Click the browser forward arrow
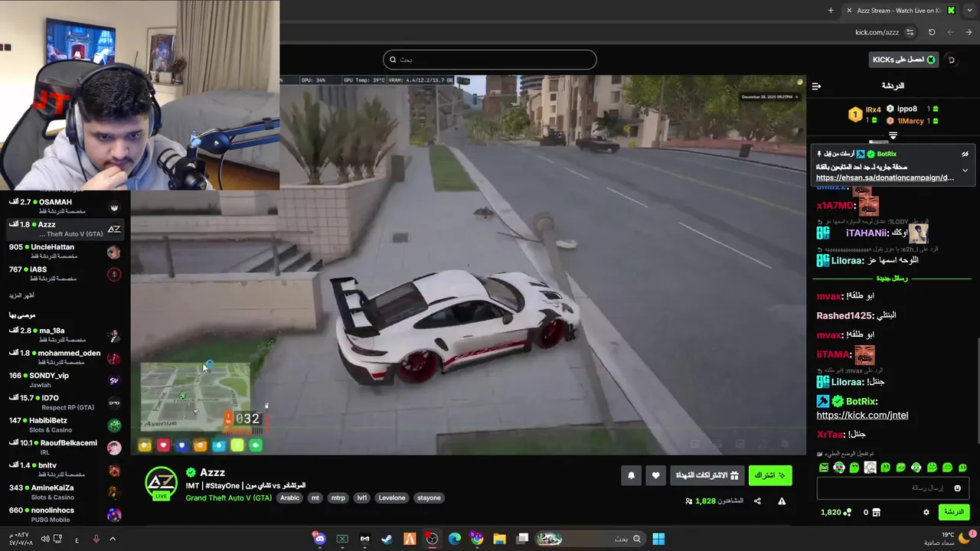 969,32
